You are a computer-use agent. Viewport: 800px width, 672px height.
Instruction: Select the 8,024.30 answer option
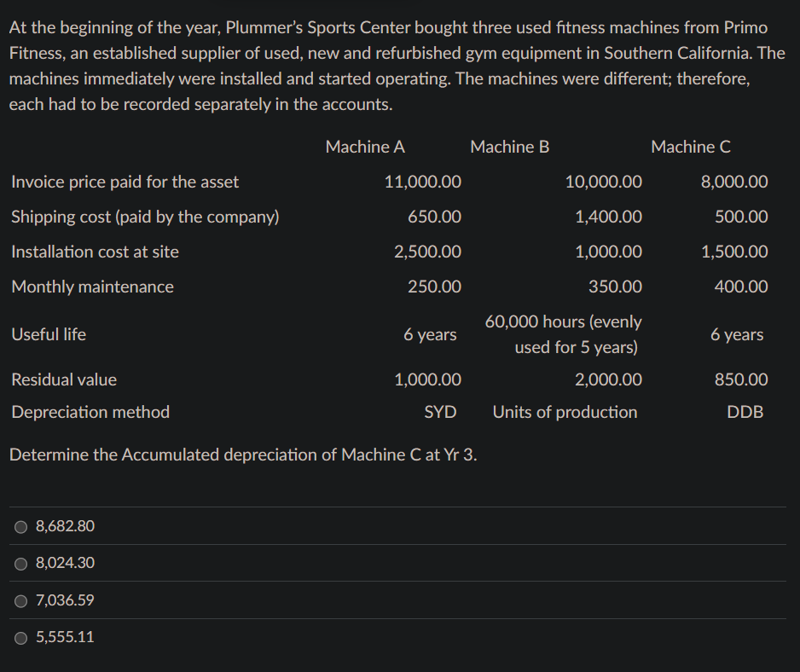pos(64,563)
